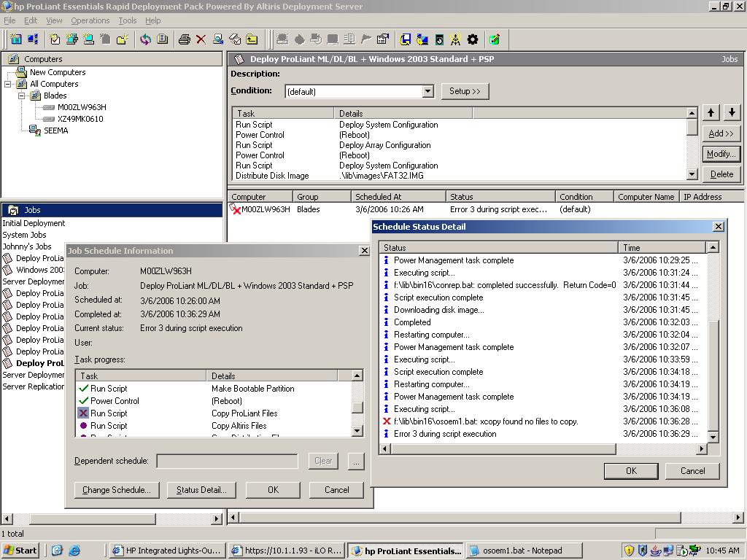Click the Dependent schedule input field

[x=228, y=461]
